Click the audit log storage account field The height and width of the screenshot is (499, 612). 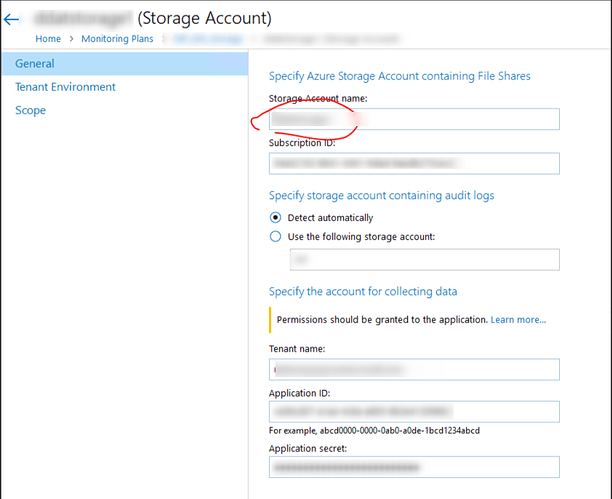[423, 260]
